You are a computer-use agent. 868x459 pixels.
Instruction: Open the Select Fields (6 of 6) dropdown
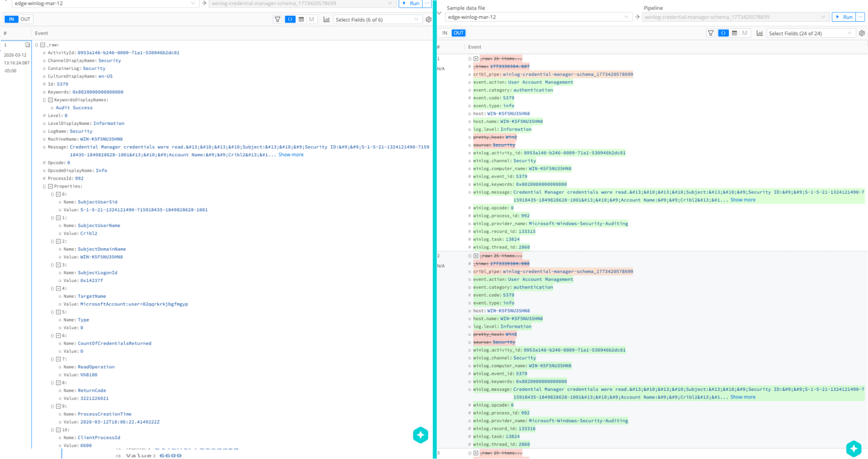coord(377,19)
